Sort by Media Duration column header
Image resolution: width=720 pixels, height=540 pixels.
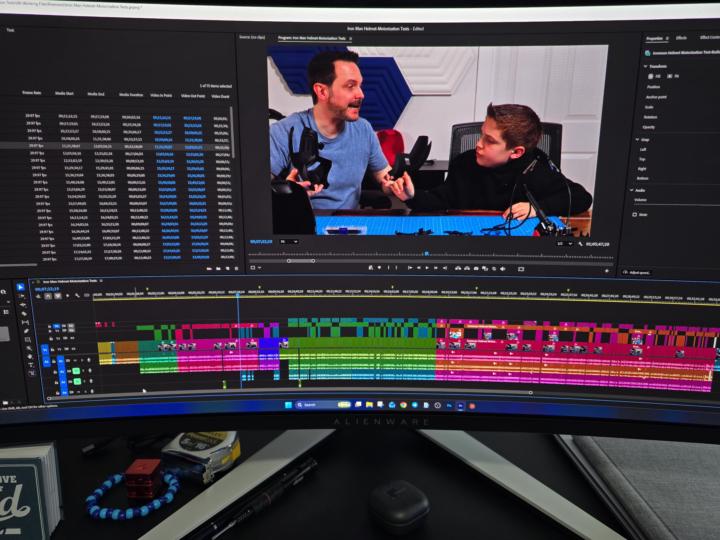tap(131, 95)
